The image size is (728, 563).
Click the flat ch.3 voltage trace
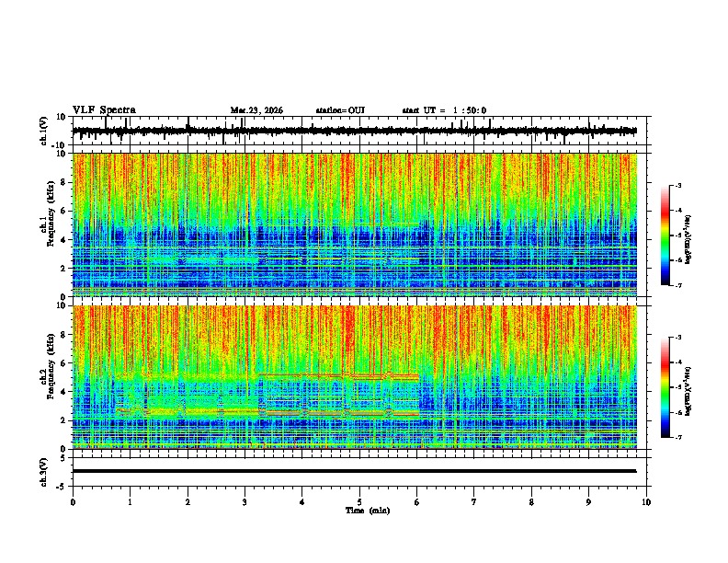click(354, 471)
